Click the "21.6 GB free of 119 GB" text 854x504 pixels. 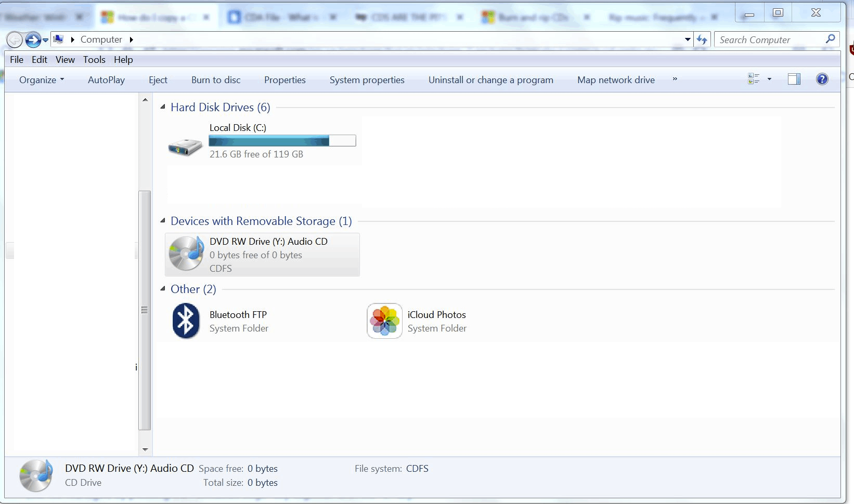point(256,154)
